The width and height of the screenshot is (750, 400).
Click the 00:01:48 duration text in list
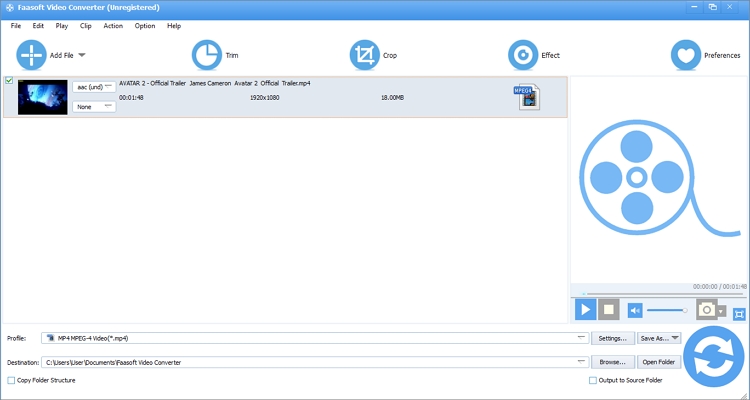[131, 98]
